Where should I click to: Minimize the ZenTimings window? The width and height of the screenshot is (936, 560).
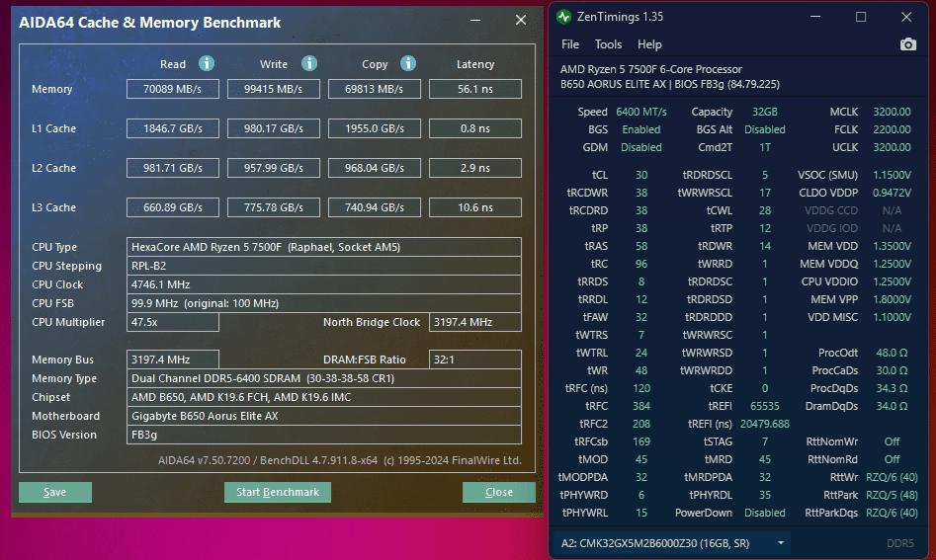tap(815, 17)
